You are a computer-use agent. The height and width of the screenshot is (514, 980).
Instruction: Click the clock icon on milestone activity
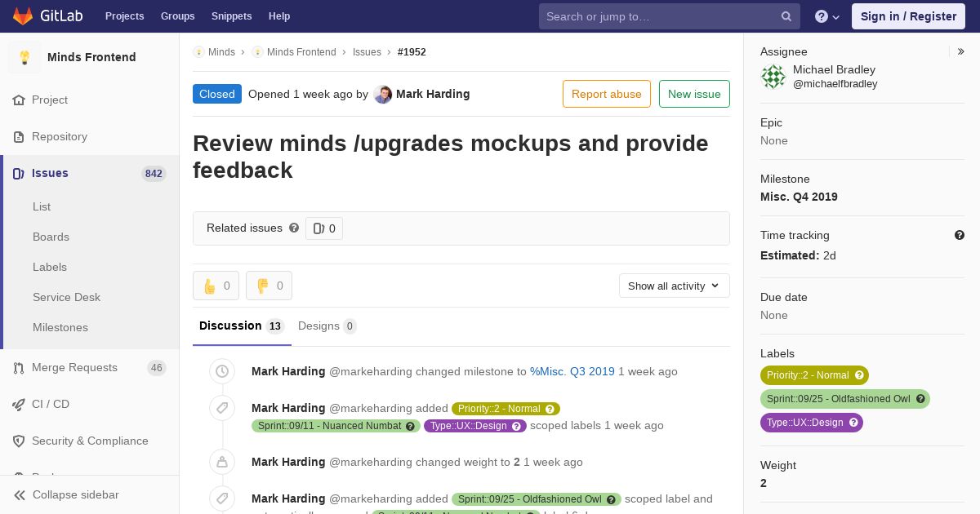[222, 371]
